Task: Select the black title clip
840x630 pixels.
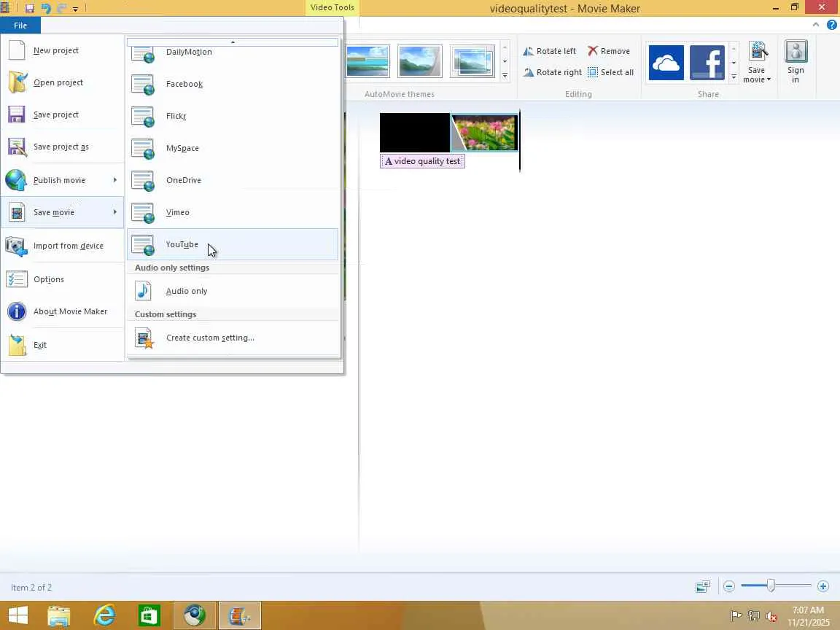Action: click(x=414, y=132)
